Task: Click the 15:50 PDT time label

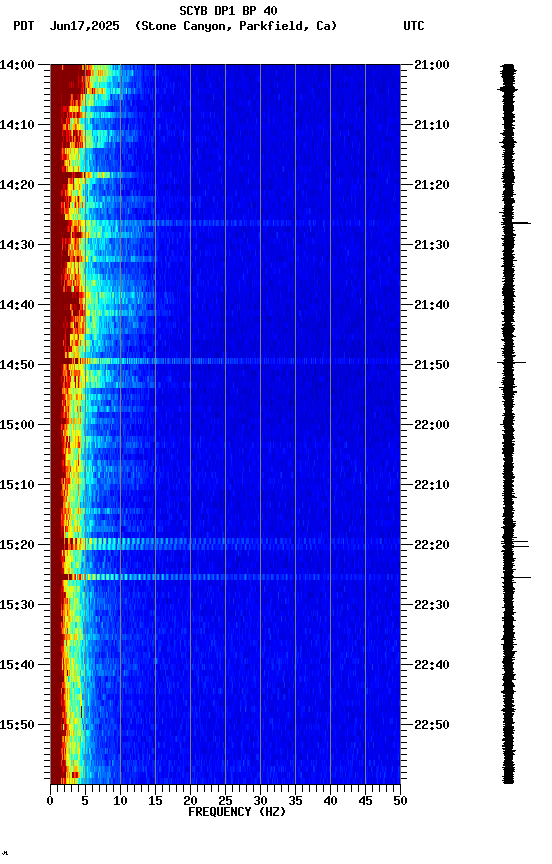Action: [x=17, y=725]
